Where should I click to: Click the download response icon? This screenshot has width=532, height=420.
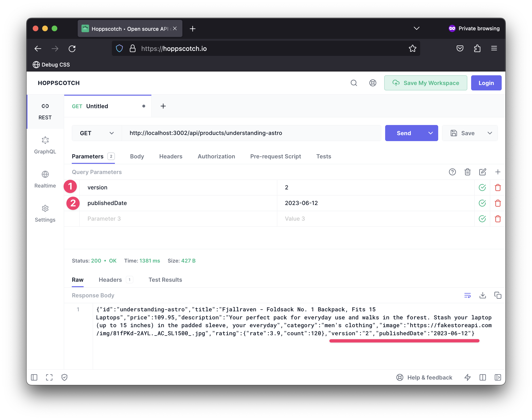(x=483, y=295)
